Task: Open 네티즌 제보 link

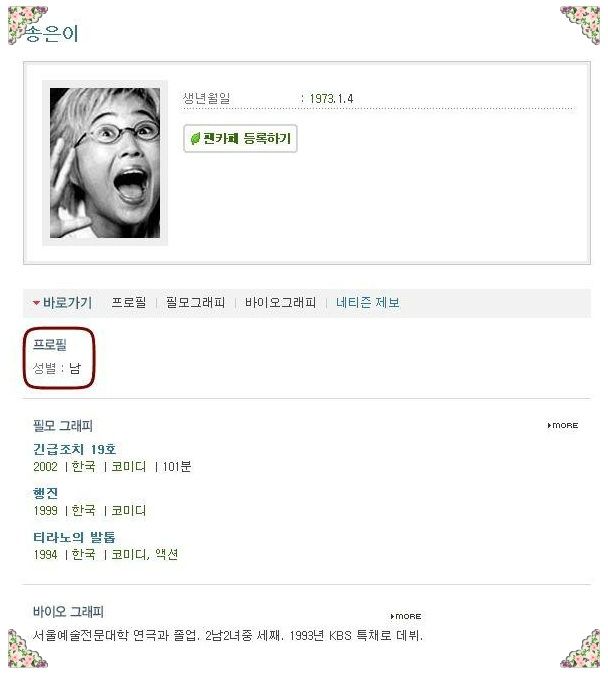Action: coord(368,302)
